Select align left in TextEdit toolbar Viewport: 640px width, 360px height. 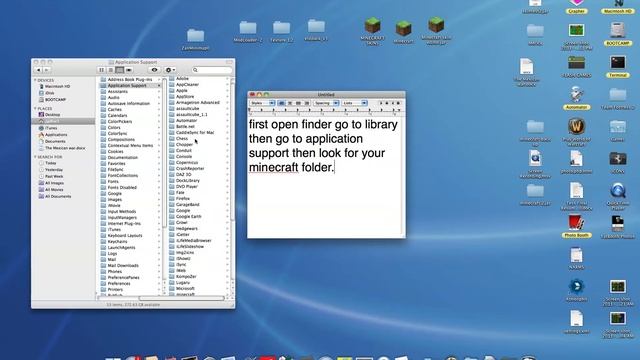click(x=281, y=103)
